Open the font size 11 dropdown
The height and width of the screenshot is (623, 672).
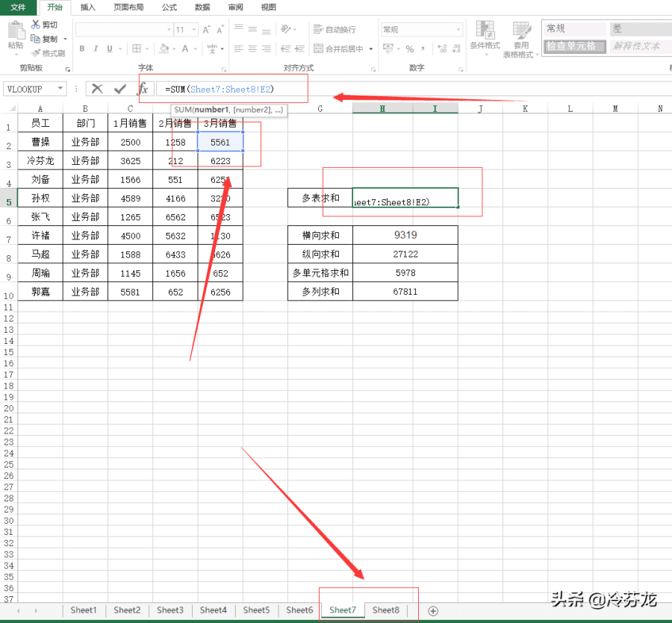pos(194,30)
